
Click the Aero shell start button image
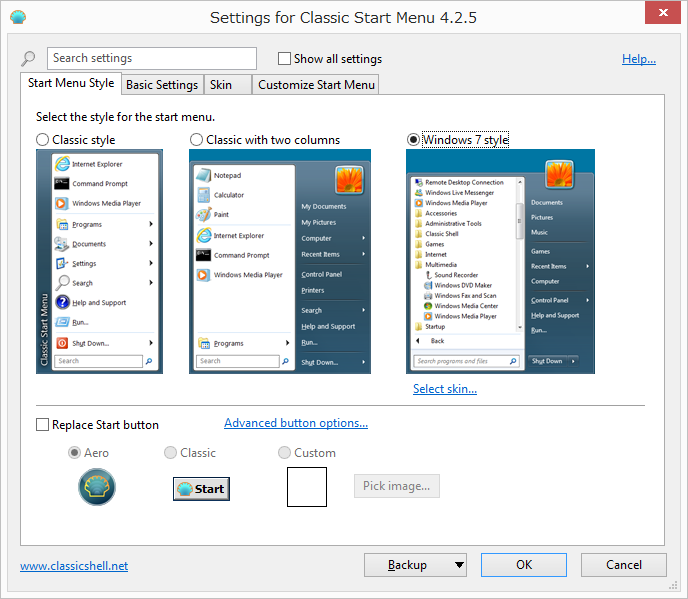pos(97,487)
